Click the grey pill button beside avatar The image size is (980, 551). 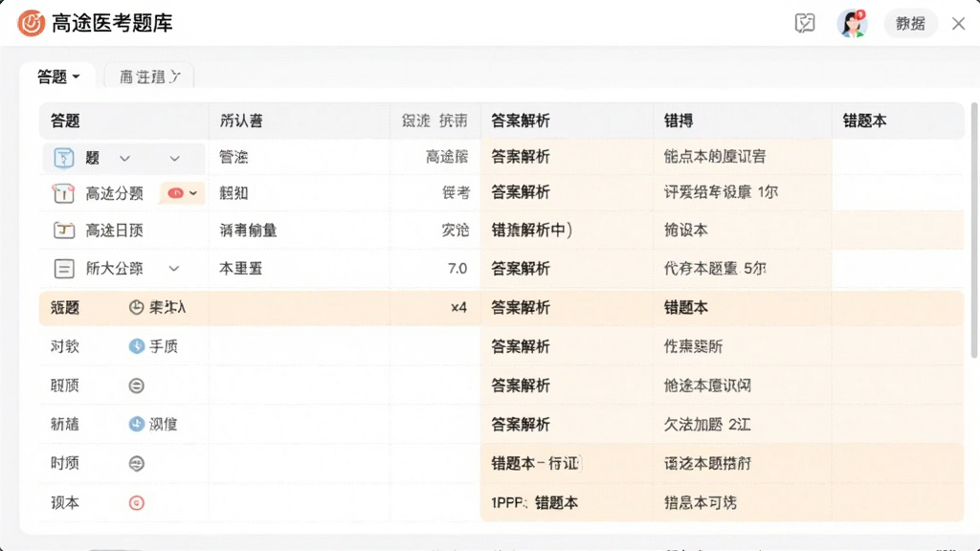coord(911,24)
